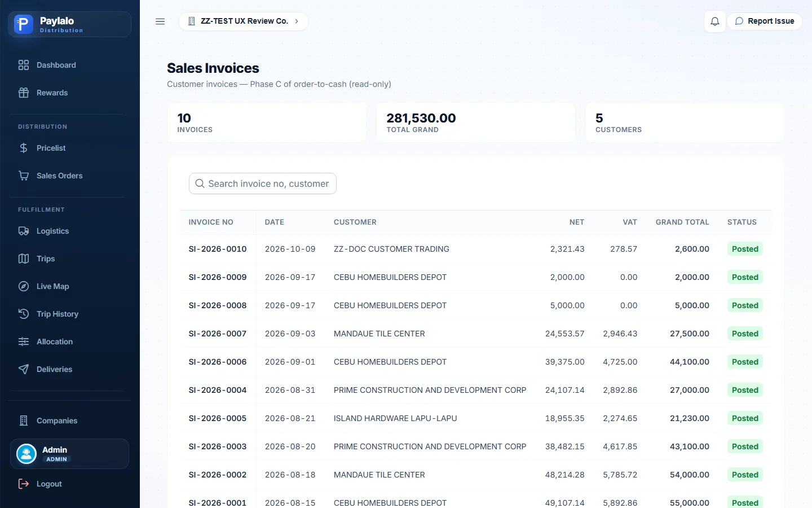Click the Rewards gift icon
The height and width of the screenshot is (508, 812).
(24, 93)
